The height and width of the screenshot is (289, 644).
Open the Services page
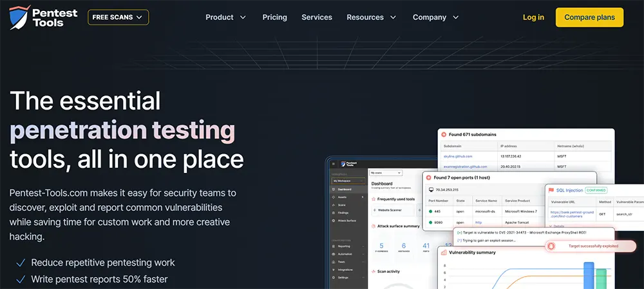[317, 17]
